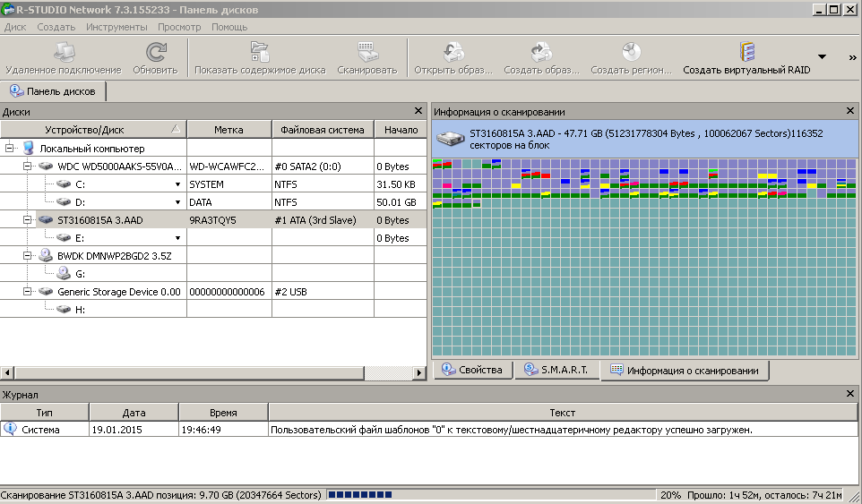Click the H: partition drive icon
Viewport: 862px width, 504px height.
(x=64, y=309)
